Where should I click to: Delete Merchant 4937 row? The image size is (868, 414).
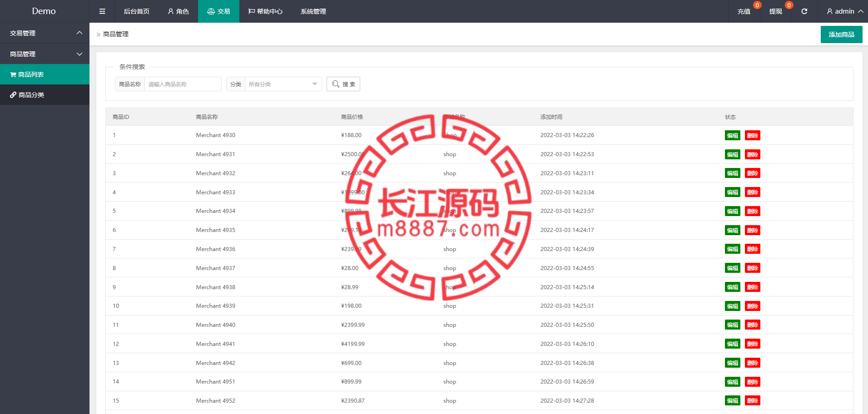[753, 268]
